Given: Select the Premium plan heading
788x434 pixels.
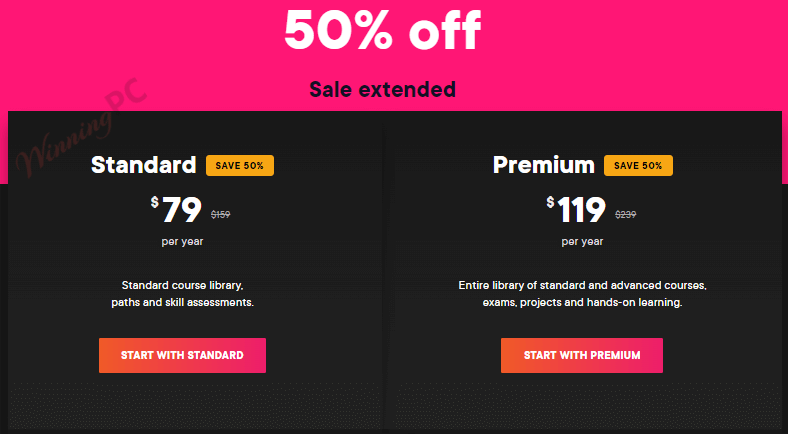Looking at the screenshot, I should click(x=543, y=165).
